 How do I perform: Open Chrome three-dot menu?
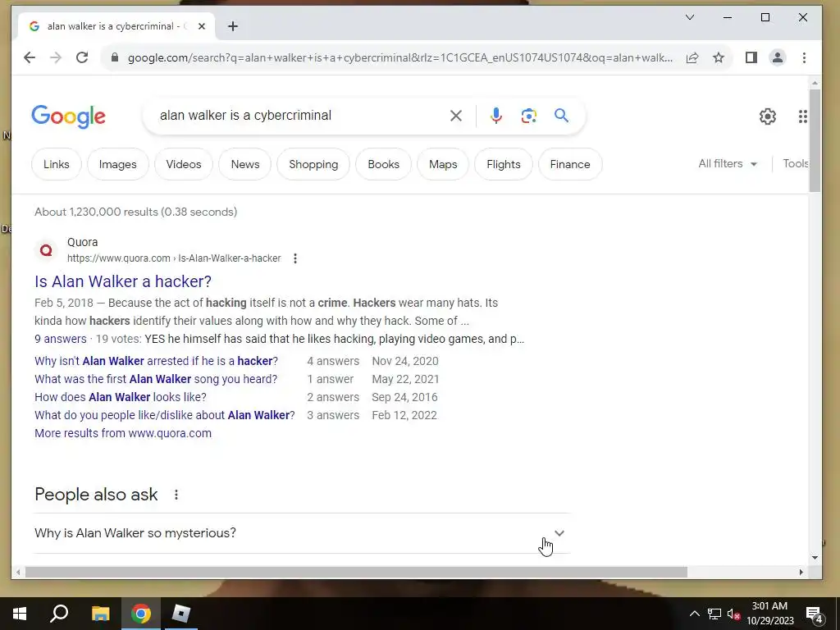click(x=804, y=58)
